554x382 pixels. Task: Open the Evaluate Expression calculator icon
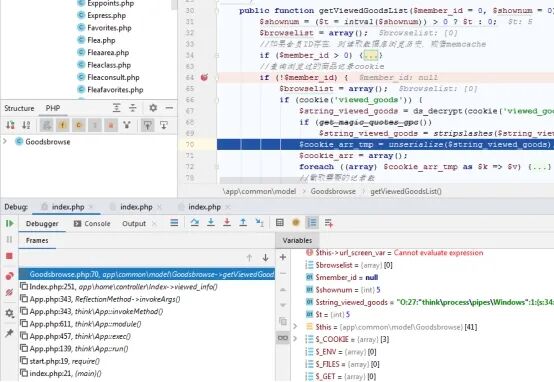click(x=280, y=222)
